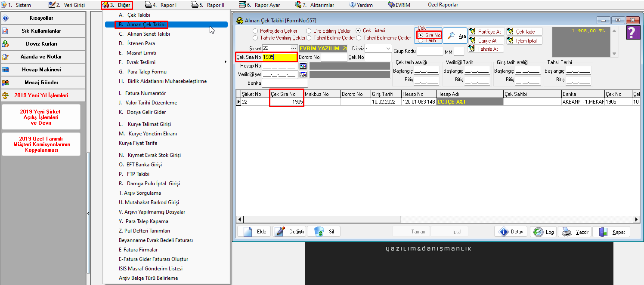Click the Yazdır printer button
This screenshot has height=285, width=644.
[x=574, y=232]
